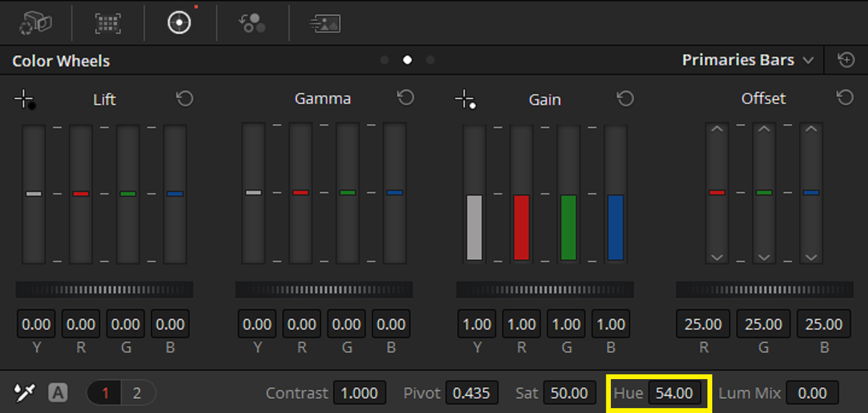Click the Color Wheels panel title
Screen dimensions: 868x413
coord(61,61)
